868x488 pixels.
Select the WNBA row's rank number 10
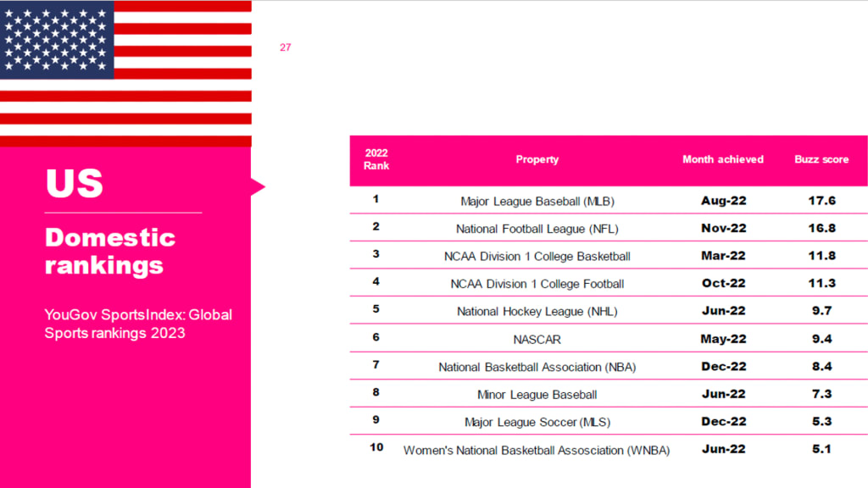tap(376, 447)
